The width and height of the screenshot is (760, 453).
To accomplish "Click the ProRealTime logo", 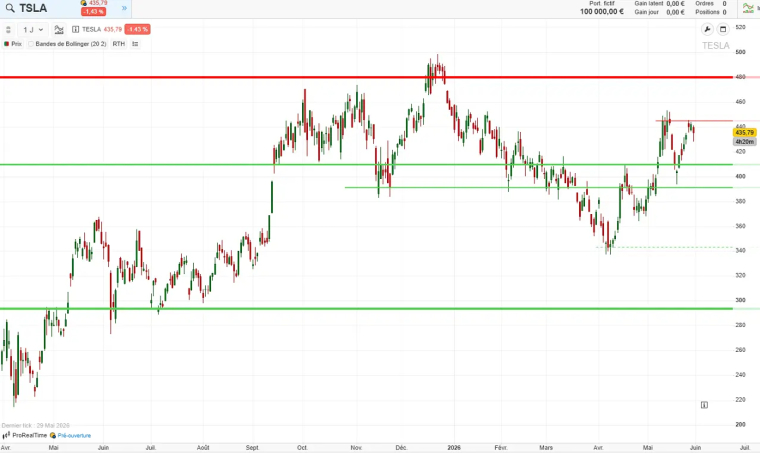I will [x=25, y=436].
